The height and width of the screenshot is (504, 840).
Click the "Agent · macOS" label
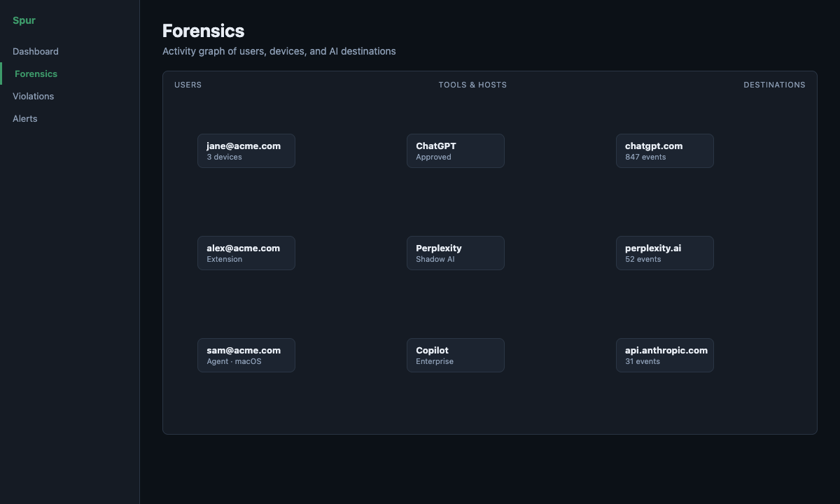point(234,361)
